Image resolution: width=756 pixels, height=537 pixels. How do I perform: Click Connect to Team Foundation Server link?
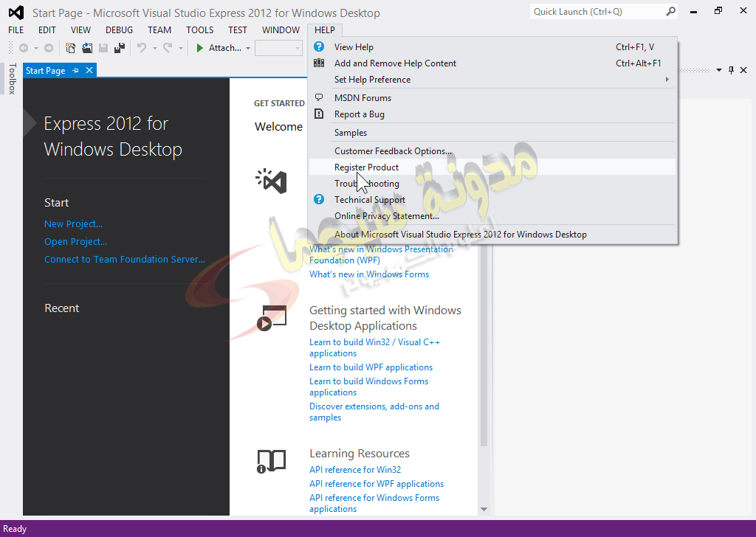point(125,259)
